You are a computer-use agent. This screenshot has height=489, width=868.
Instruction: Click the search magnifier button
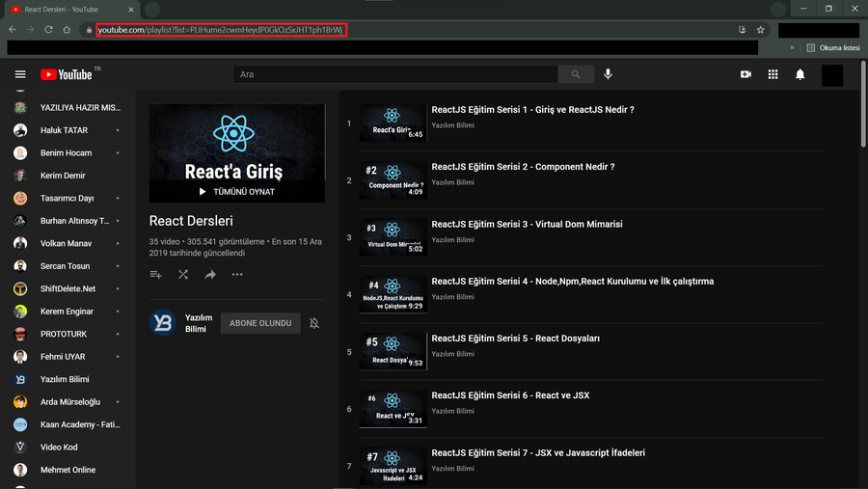pyautogui.click(x=576, y=74)
